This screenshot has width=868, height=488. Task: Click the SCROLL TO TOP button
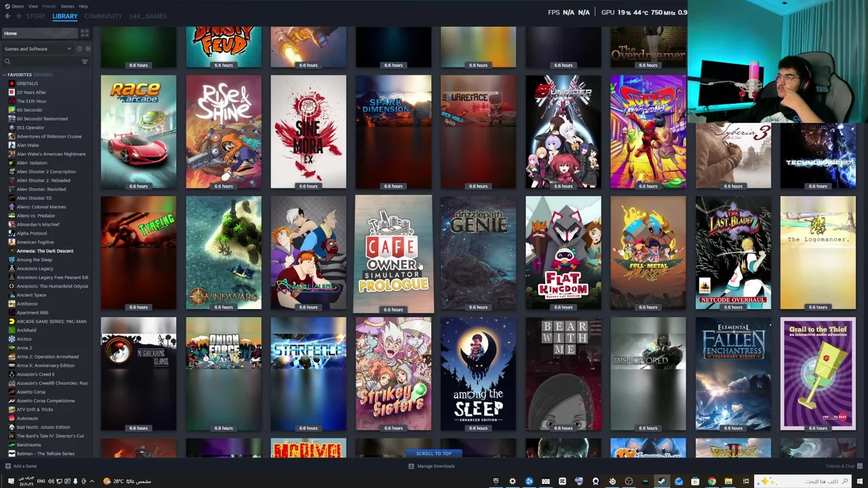[433, 453]
